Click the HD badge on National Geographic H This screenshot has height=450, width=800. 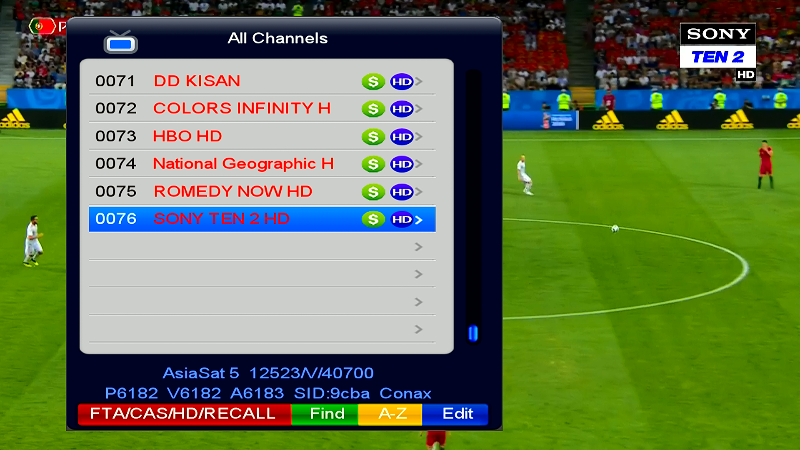click(402, 164)
